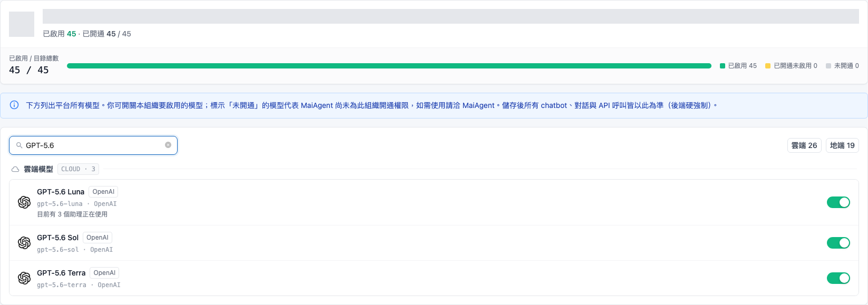The image size is (868, 305).
Task: Click the CLOUD · 3 badge
Action: pos(78,169)
